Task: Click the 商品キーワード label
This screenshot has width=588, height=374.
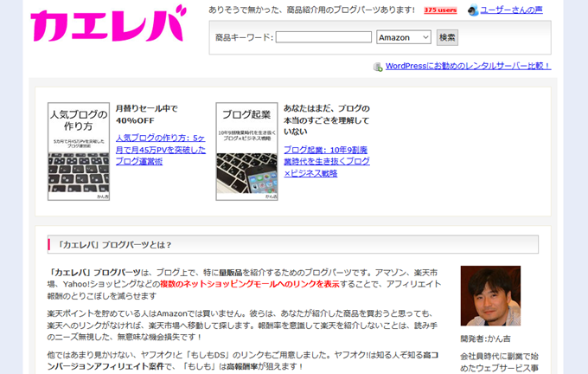Action: 243,37
